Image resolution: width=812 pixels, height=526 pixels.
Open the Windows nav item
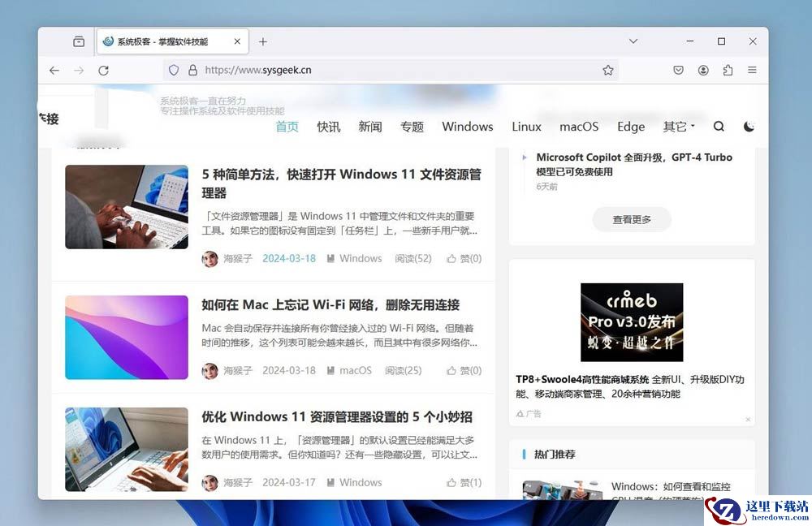[x=468, y=127]
